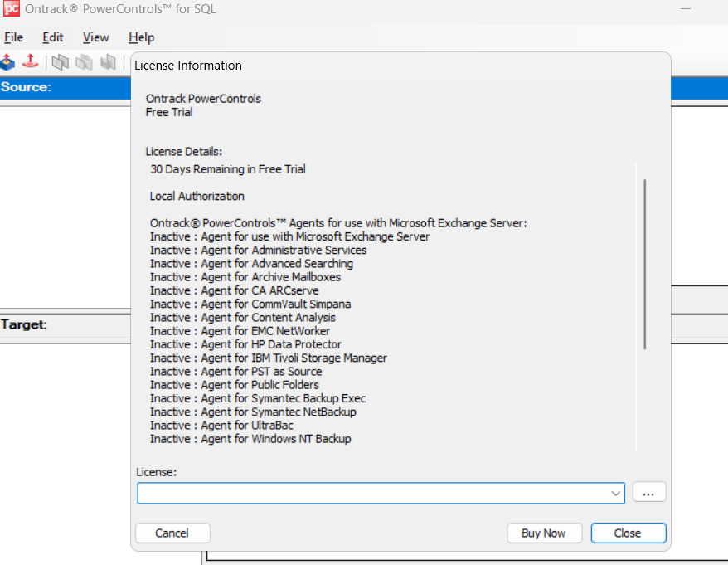Click the blue open source toolbar icon

pyautogui.click(x=8, y=61)
